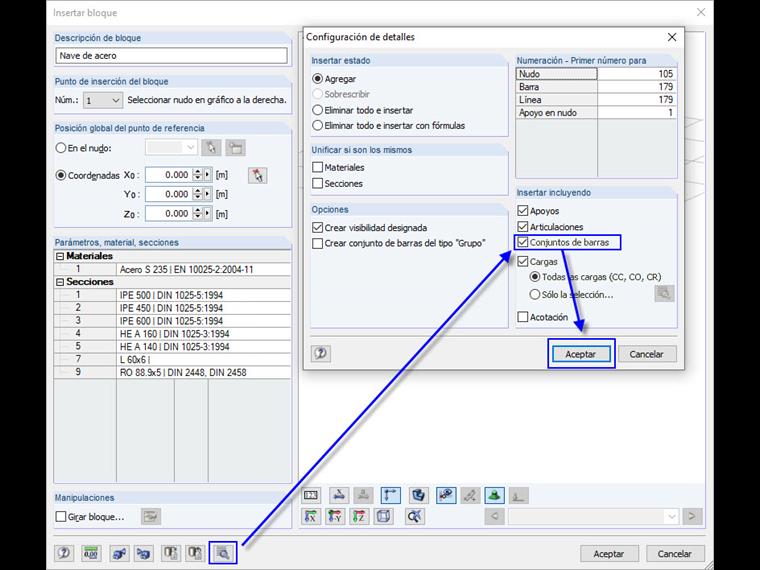760x570 pixels.
Task: Collapse the Secciones tree group
Action: point(60,282)
